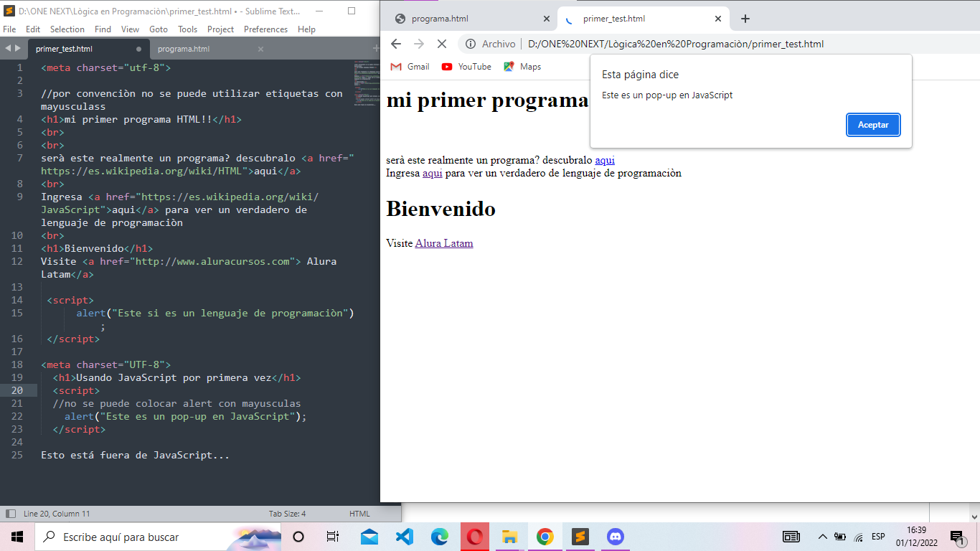Screen dimensions: 980x551
Task: Click the 'aqui' link after descubralo
Action: 605,160
